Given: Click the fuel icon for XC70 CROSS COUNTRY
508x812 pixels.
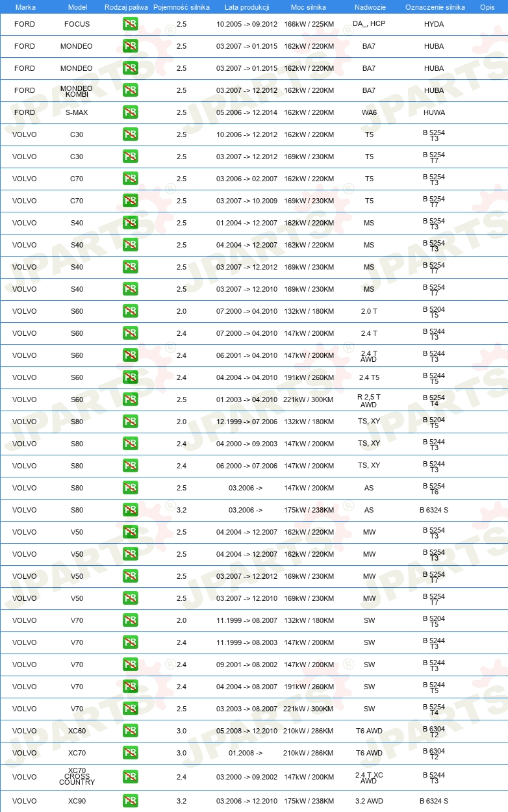Looking at the screenshot, I should 130,777.
